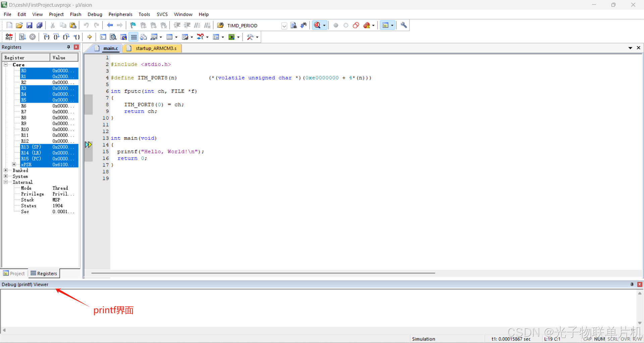
Task: Click the editor horizontal scrollbar
Action: click(x=263, y=273)
